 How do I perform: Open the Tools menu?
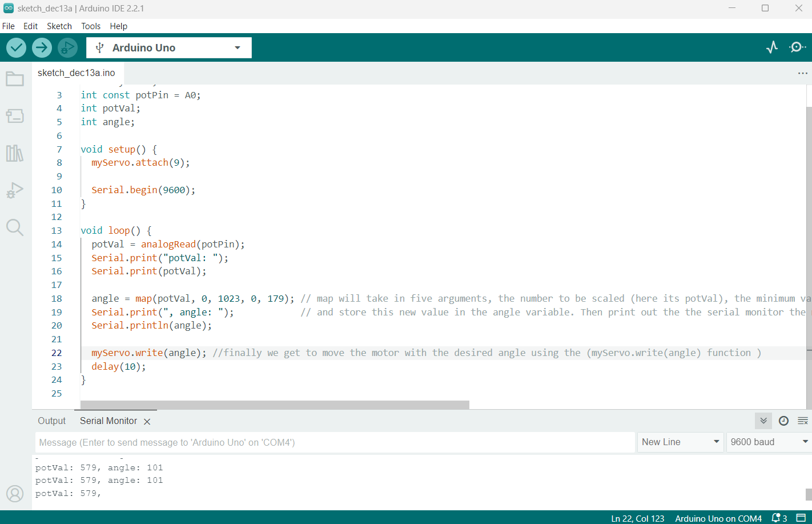(91, 26)
